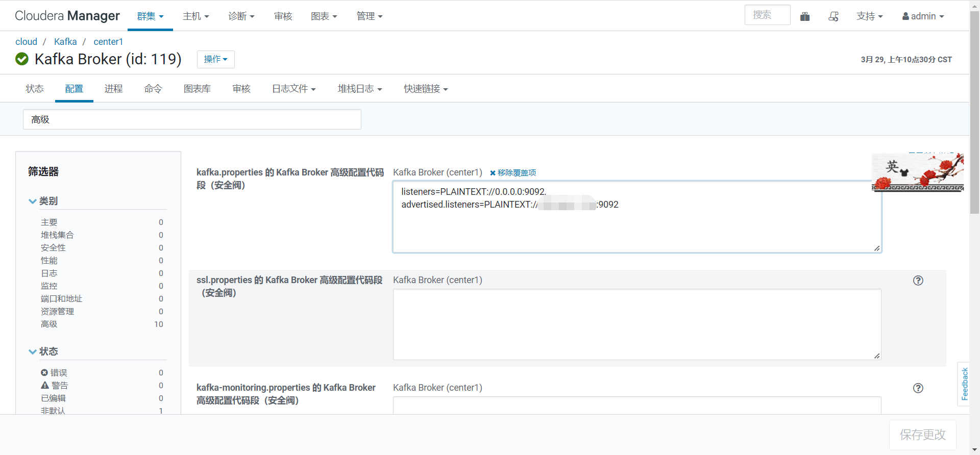Click the center1 breadcrumb link
Viewport: 980px width, 455px height.
coord(108,42)
